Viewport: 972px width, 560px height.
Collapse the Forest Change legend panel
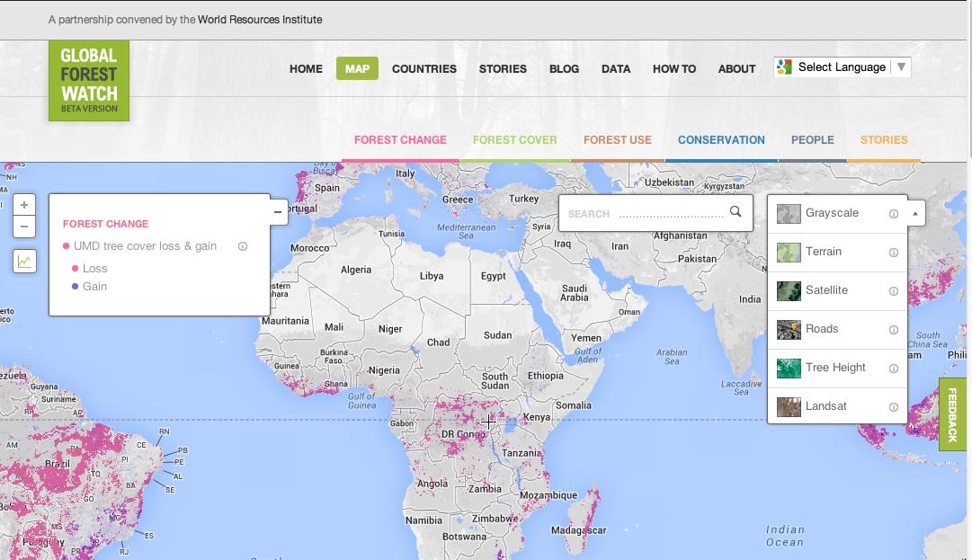278,212
